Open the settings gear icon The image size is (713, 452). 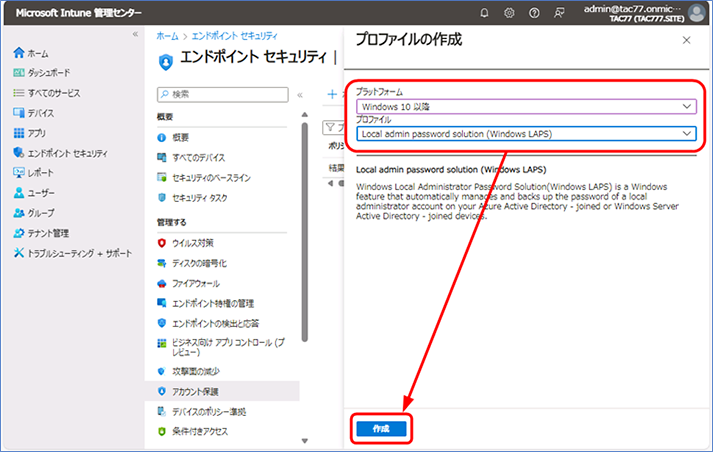pos(509,13)
